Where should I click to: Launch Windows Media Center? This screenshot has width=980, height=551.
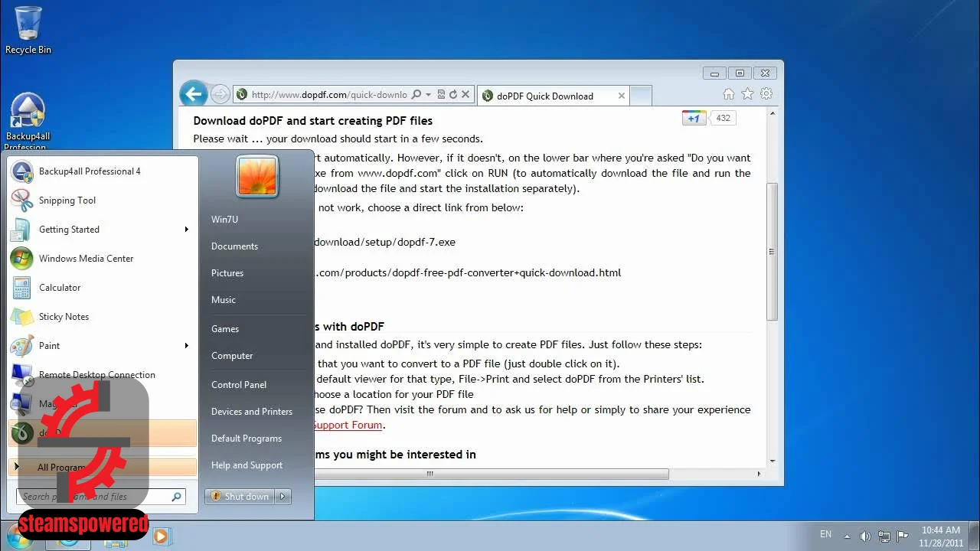coord(102,259)
